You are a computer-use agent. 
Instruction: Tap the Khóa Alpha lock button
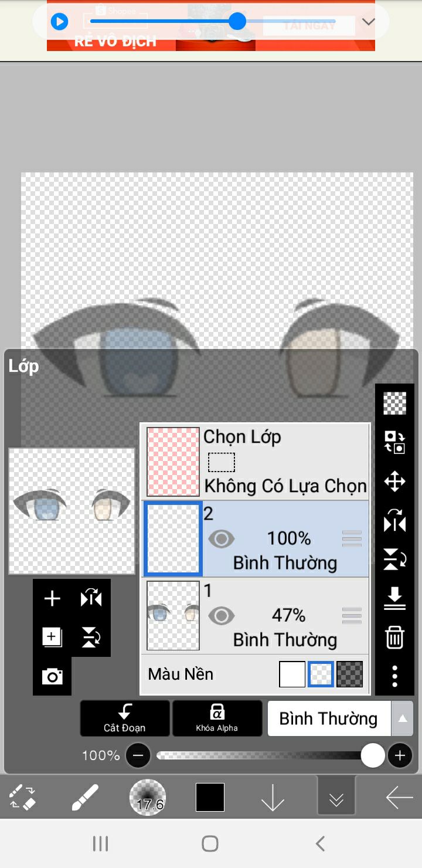(217, 718)
